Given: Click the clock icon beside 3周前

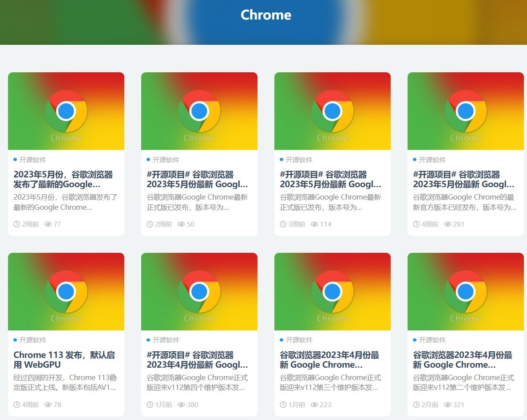Looking at the screenshot, I should click(283, 224).
